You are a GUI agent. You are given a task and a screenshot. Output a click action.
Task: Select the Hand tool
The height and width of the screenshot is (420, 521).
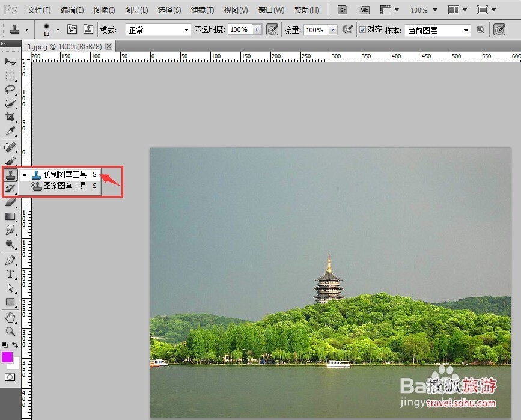10,318
